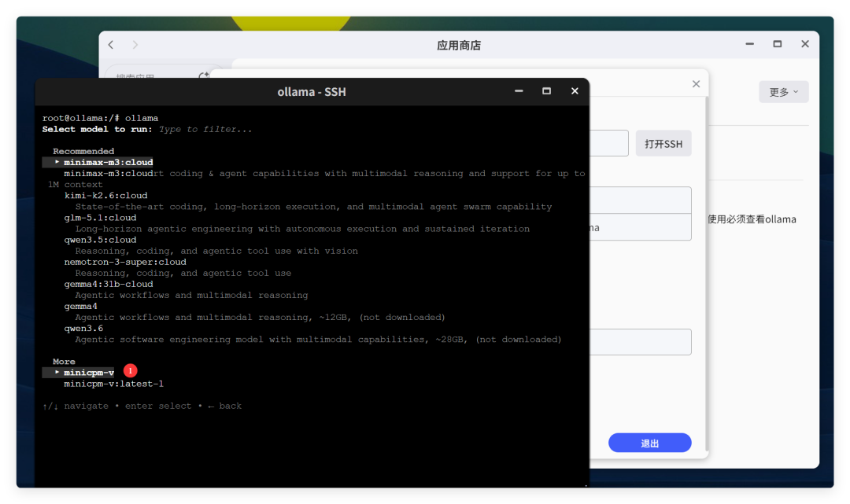This screenshot has height=504, width=850.
Task: Close the ollama - SSH window
Action: (x=575, y=91)
